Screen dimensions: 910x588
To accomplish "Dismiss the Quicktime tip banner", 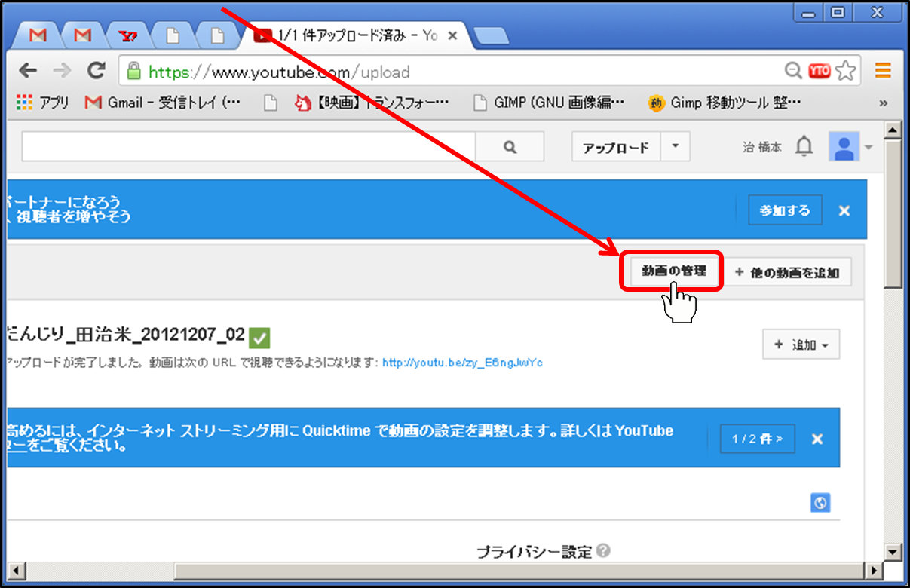I will click(817, 439).
